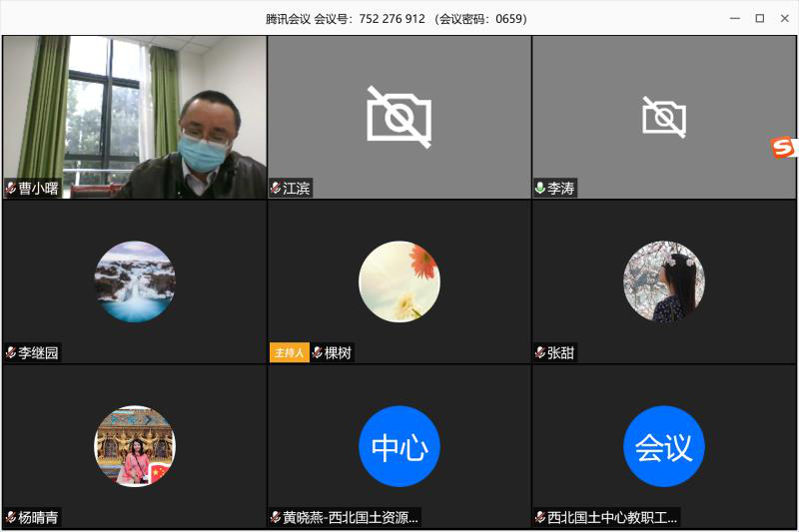Click the mic icon beside 张甜's name

(540, 352)
